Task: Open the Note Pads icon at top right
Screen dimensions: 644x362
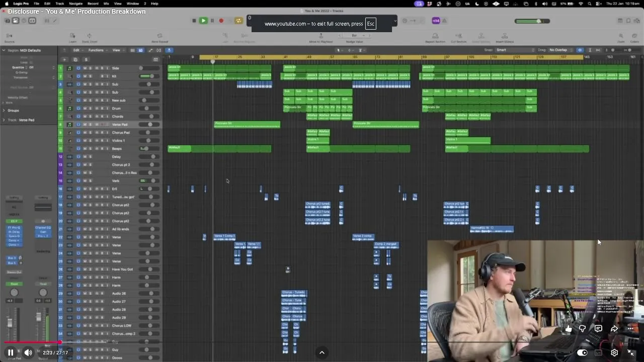Action: 628,21
